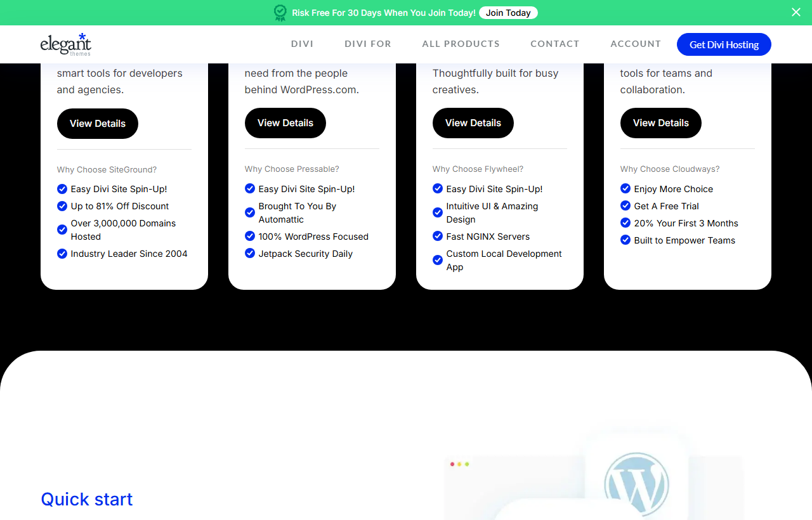The width and height of the screenshot is (812, 520).
Task: View Details for the Cloudways card
Action: (x=661, y=123)
